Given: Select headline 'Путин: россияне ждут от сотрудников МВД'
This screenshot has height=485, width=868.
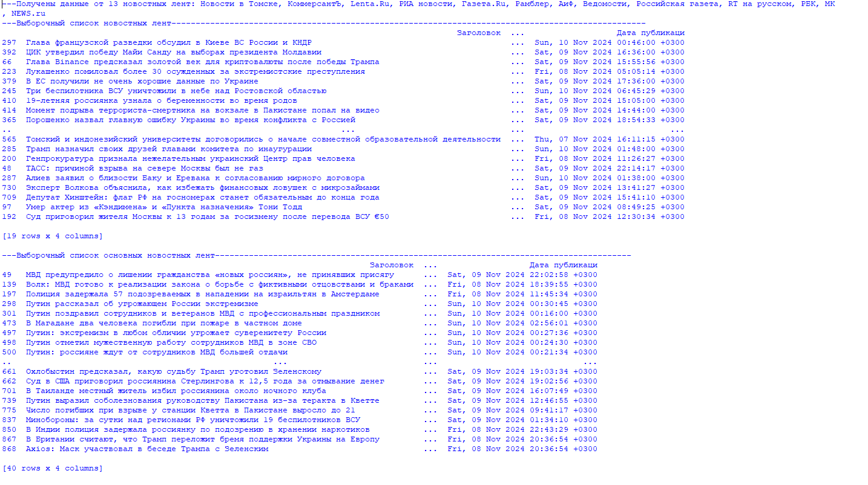Looking at the screenshot, I should pos(157,352).
